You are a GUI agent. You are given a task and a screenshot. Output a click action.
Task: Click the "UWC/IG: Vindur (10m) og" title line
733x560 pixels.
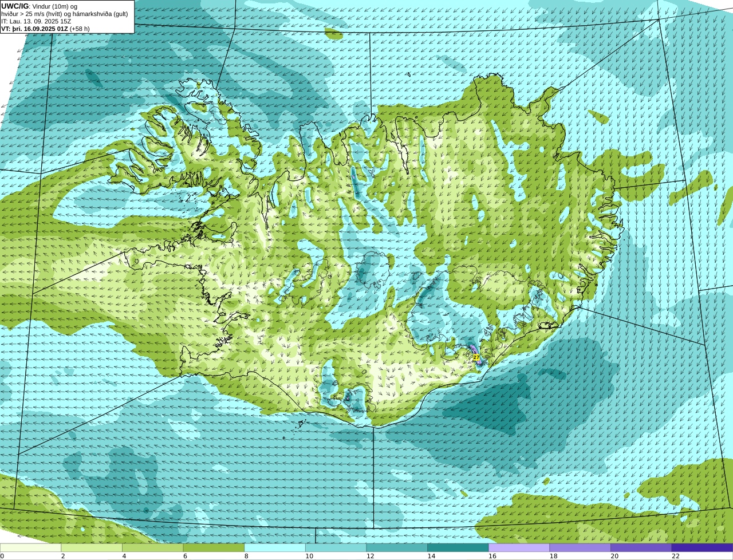click(39, 6)
